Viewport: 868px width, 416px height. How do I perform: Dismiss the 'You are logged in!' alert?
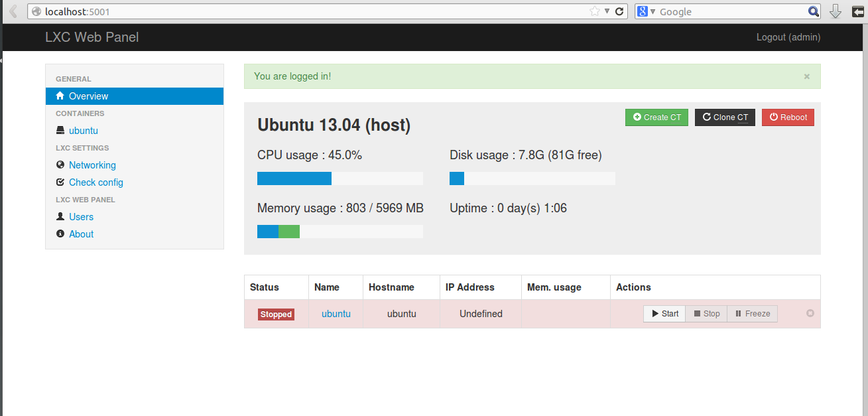[x=806, y=76]
